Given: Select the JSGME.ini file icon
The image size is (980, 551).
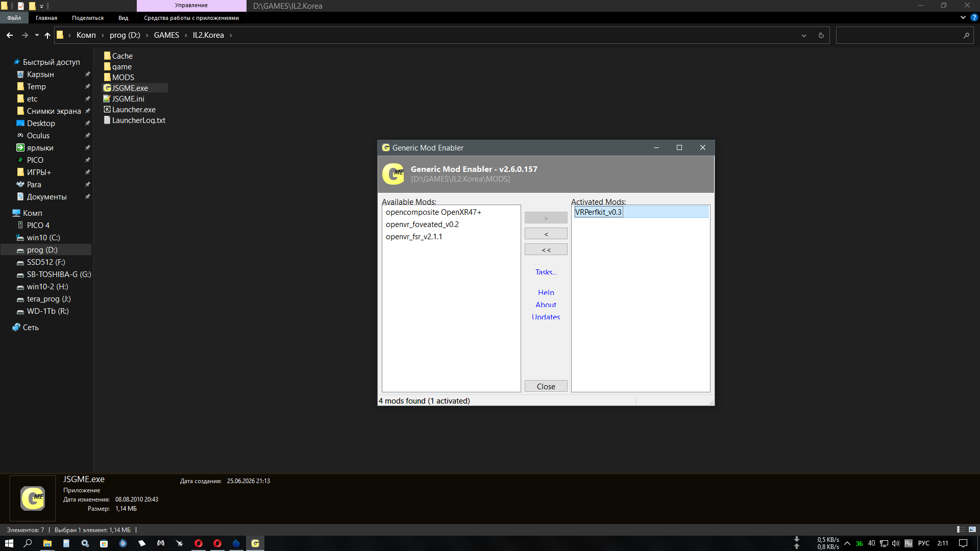Looking at the screenshot, I should pyautogui.click(x=107, y=98).
